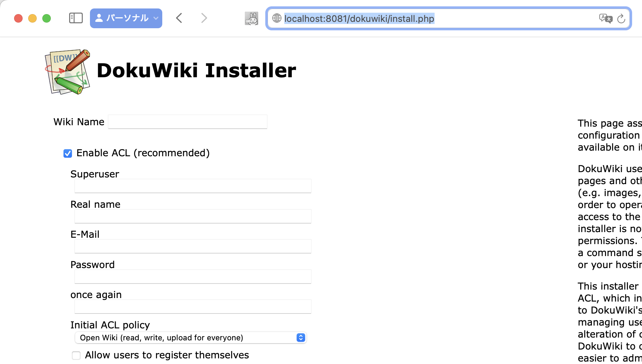
Task: Close window with red button
Action: (18, 18)
